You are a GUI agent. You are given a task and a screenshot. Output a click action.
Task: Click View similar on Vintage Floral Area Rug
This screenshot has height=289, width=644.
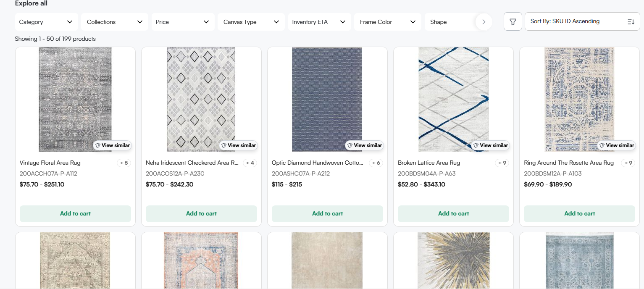[112, 145]
